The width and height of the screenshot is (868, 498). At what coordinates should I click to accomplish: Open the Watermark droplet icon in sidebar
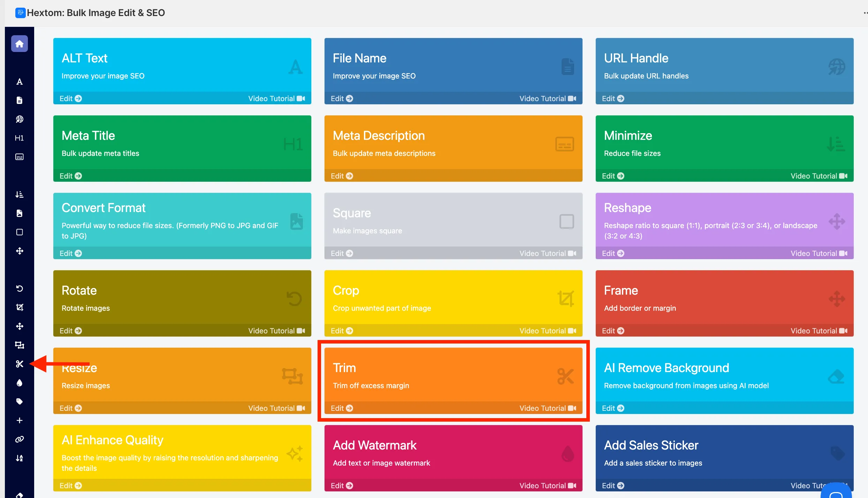coord(20,383)
